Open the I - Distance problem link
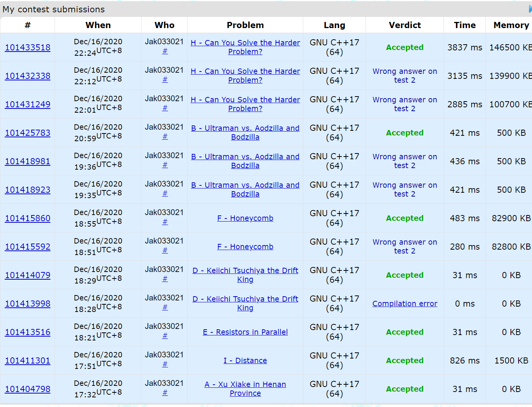The image size is (532, 407). pos(245,360)
